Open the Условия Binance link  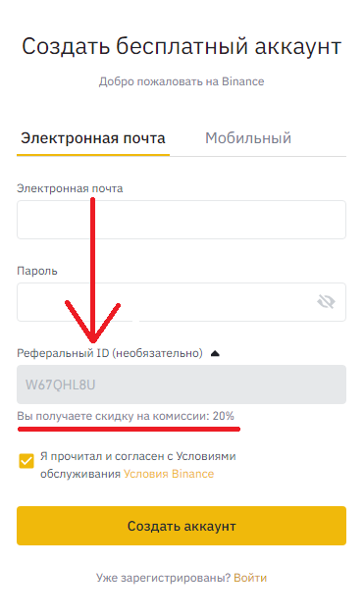pos(169,474)
